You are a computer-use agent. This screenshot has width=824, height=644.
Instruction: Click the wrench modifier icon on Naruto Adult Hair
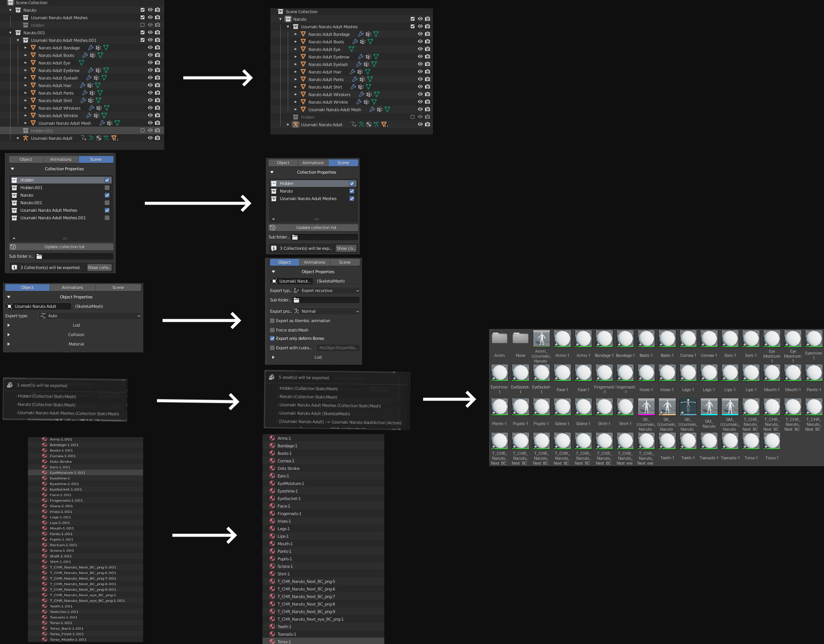pyautogui.click(x=83, y=86)
